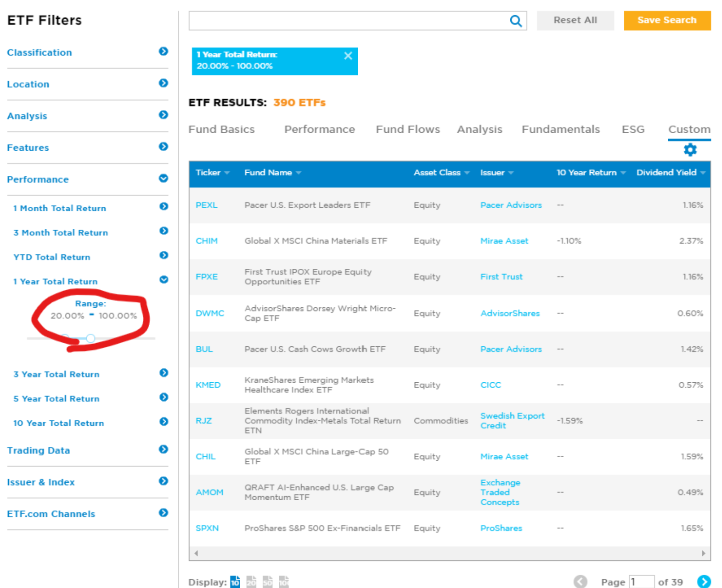Image resolution: width=722 pixels, height=588 pixels.
Task: Expand the Location filter section
Action: pyautogui.click(x=164, y=83)
